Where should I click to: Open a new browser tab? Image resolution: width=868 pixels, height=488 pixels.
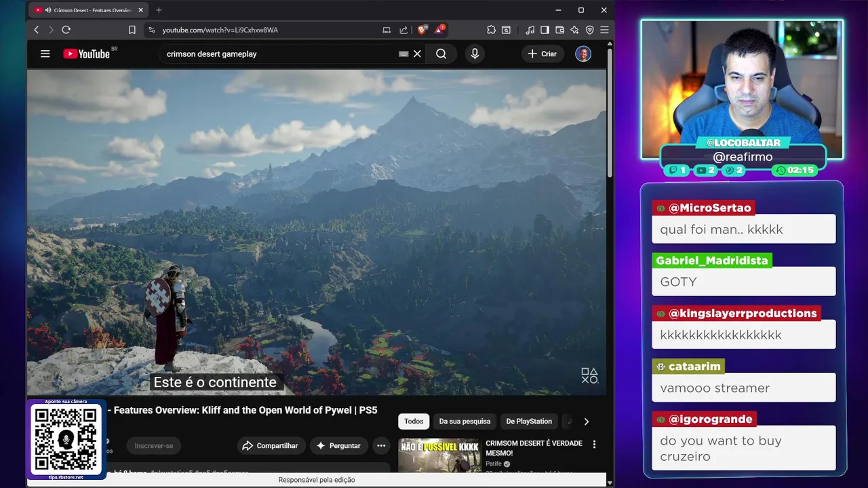(159, 10)
